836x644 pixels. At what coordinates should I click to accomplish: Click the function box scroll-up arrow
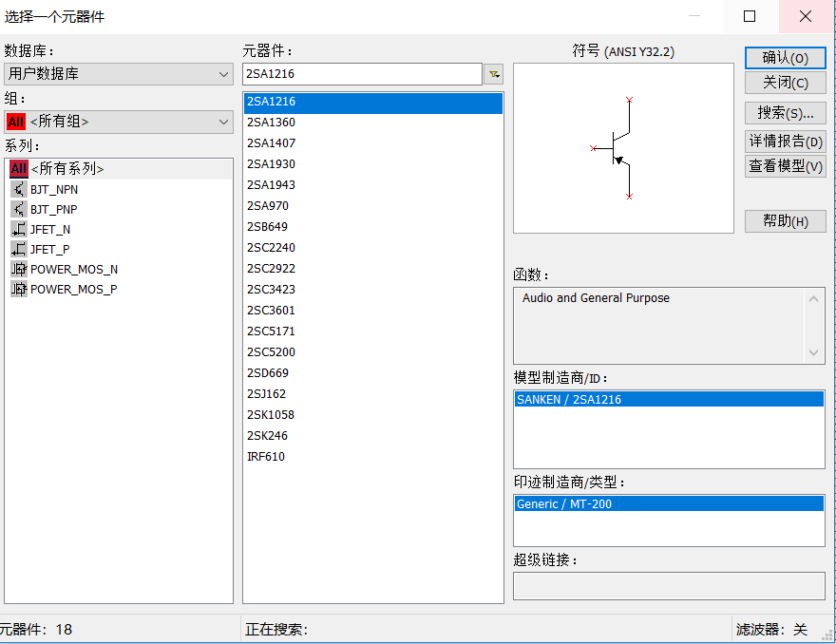[813, 299]
